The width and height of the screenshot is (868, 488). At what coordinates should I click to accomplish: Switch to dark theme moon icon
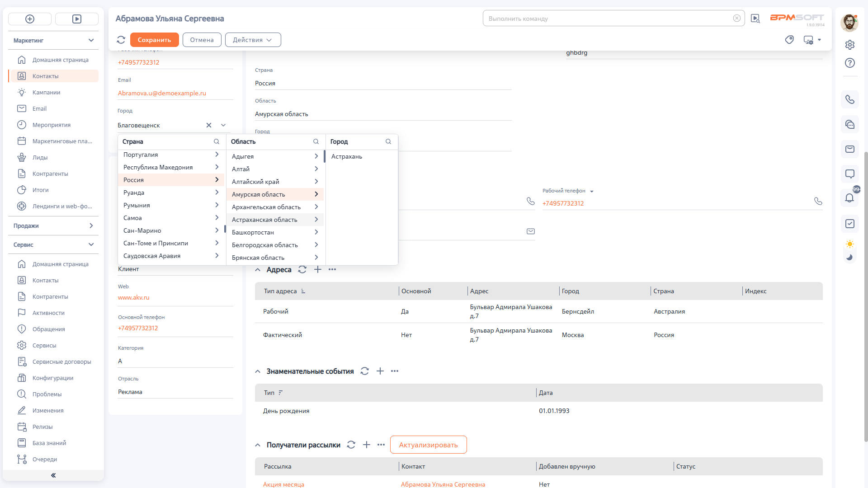click(850, 257)
